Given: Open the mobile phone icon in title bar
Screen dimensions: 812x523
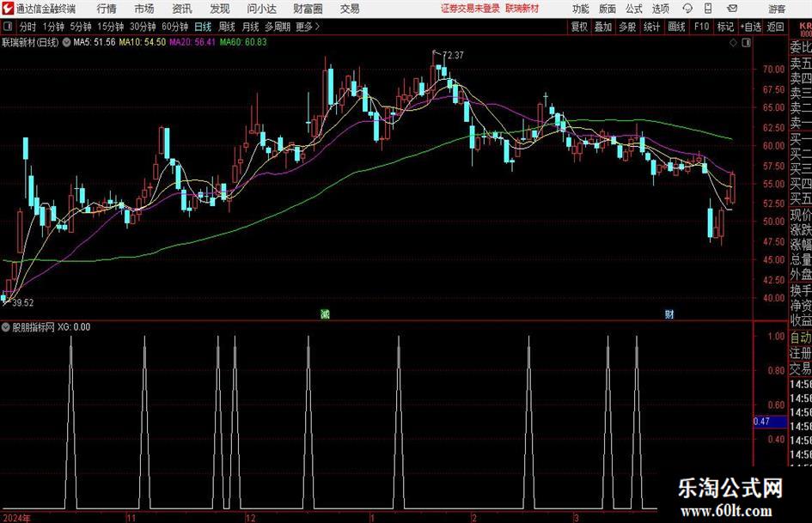Looking at the screenshot, I should pyautogui.click(x=708, y=9).
